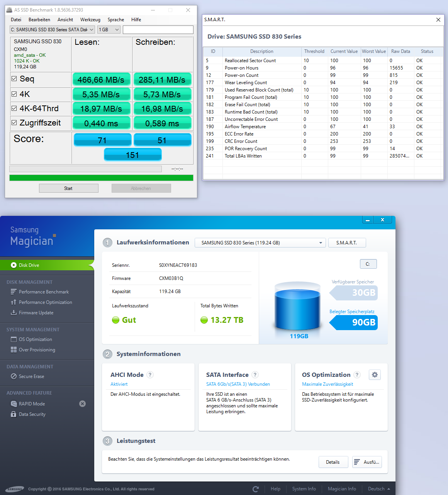
Task: Click help question mark next to OS Optimization
Action: pos(357,375)
